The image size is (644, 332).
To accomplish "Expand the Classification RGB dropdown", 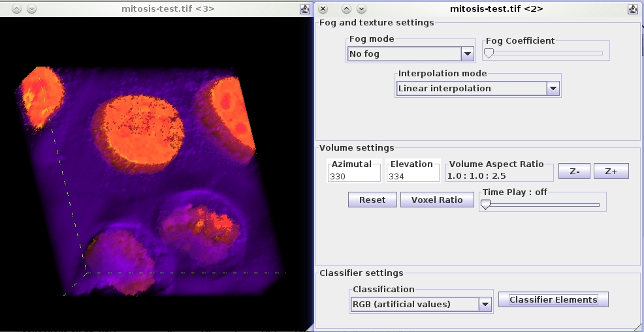I will [421, 304].
